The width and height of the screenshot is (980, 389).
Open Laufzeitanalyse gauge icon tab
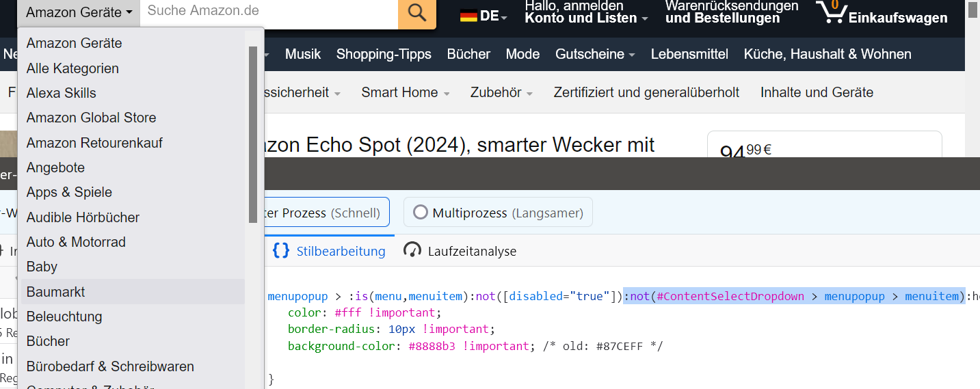click(412, 250)
